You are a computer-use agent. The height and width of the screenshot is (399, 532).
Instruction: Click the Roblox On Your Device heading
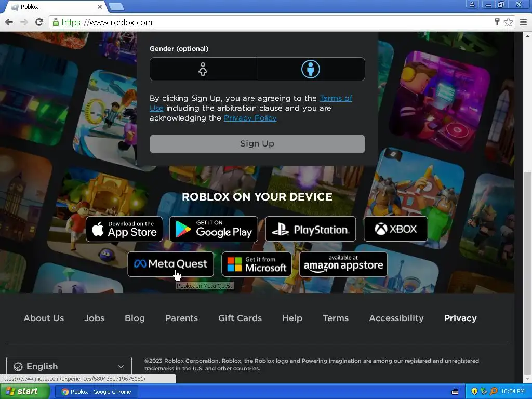tap(257, 197)
